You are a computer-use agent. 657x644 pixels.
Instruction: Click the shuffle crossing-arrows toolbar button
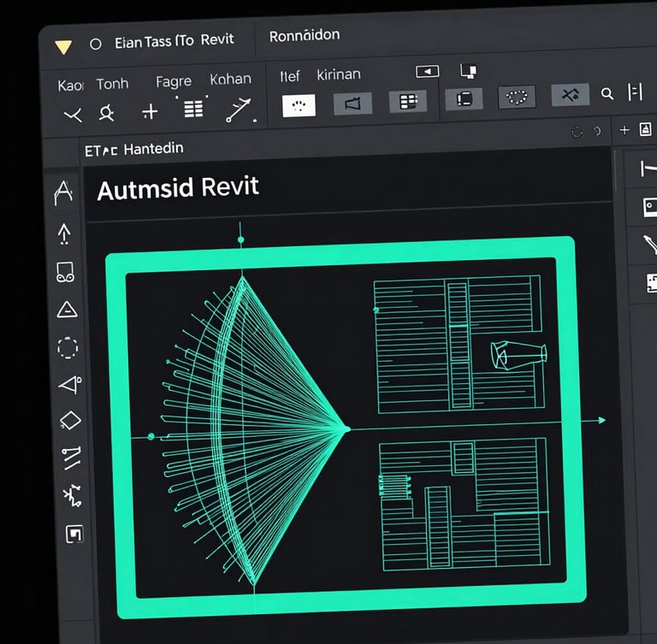coord(571,95)
